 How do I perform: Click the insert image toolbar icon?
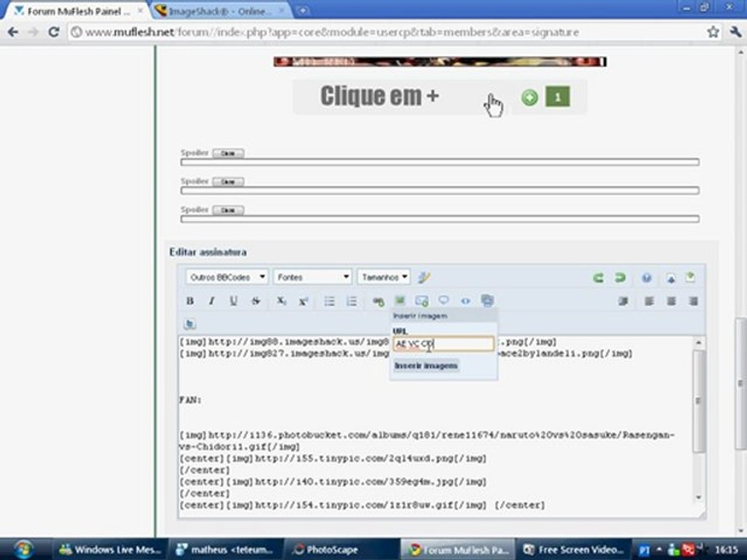click(x=400, y=300)
